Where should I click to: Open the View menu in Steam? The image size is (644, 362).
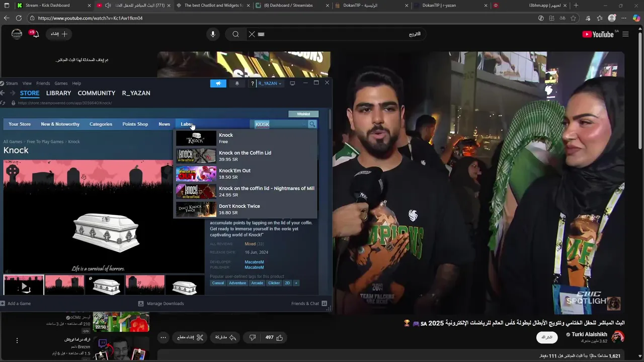(x=27, y=83)
